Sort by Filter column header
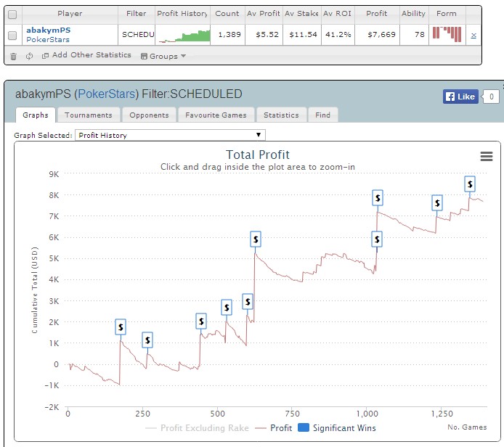This screenshot has height=447, width=504. [x=136, y=14]
